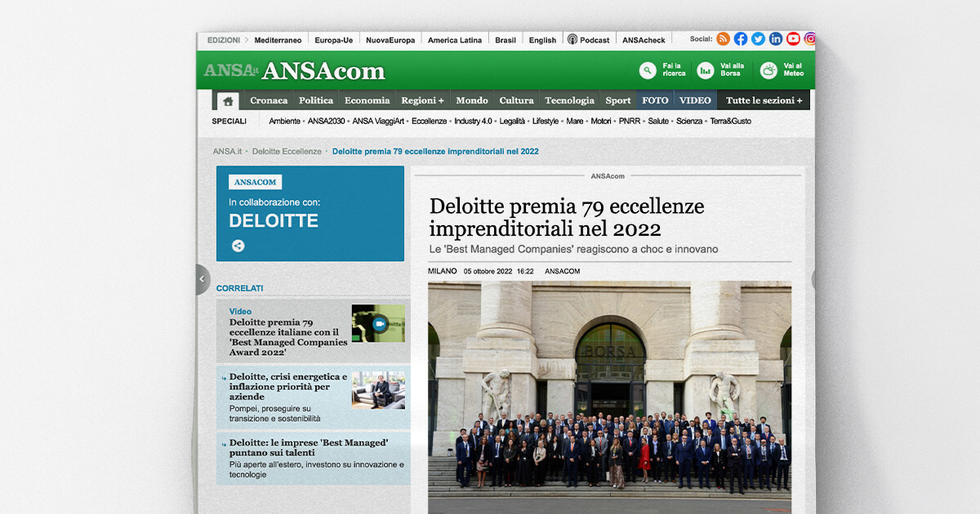This screenshot has height=514, width=980.
Task: Open the Industry 4.0 special
Action: tap(474, 121)
